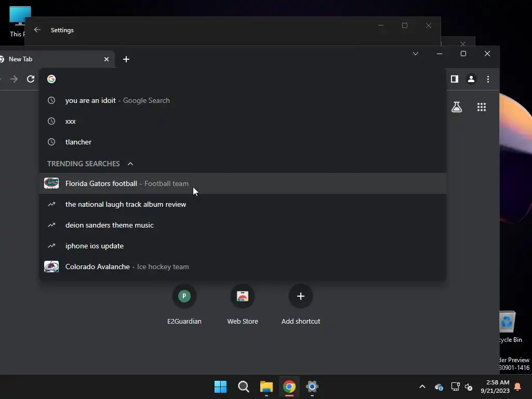Open File Explorer from the taskbar

(267, 387)
